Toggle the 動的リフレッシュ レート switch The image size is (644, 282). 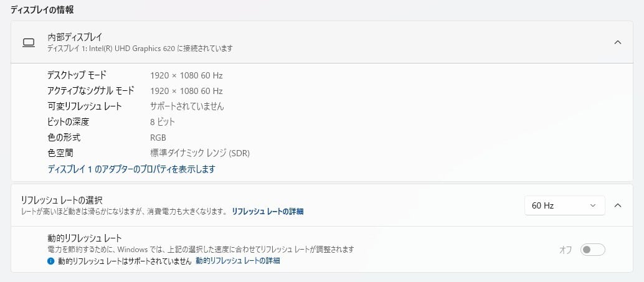point(592,250)
